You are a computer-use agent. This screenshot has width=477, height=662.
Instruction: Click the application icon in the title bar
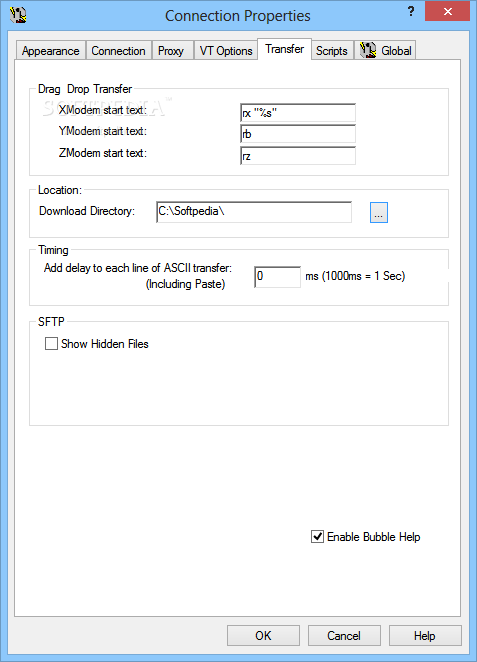click(18, 15)
